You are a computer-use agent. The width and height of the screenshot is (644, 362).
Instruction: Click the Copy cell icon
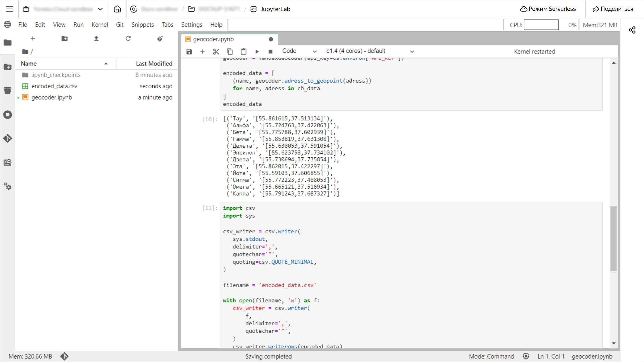point(229,51)
